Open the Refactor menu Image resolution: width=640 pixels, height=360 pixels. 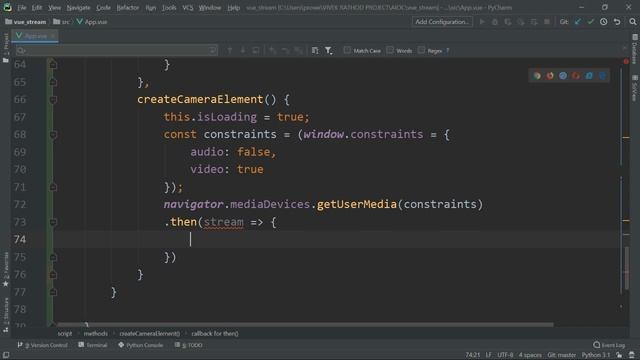128,7
